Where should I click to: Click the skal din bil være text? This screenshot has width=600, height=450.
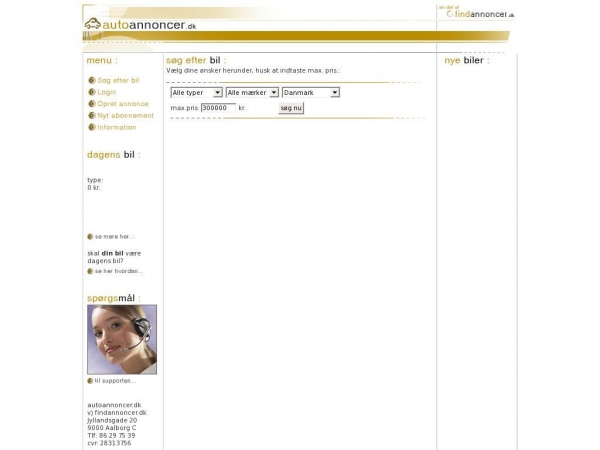(114, 254)
